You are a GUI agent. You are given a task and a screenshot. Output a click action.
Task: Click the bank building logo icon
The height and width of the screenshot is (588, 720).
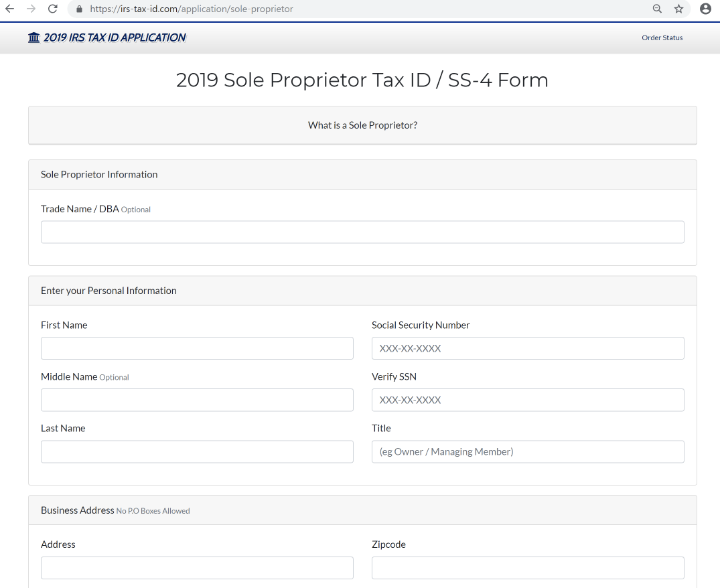(34, 38)
